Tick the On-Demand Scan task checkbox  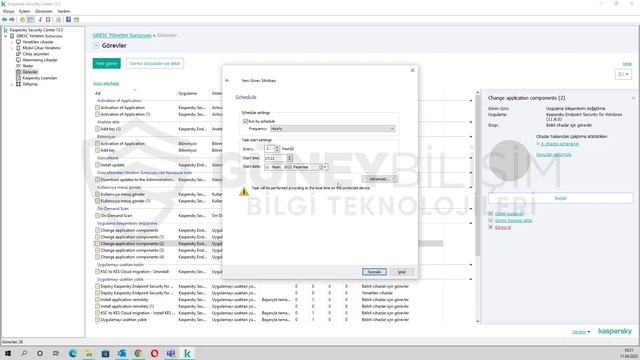tap(97, 216)
